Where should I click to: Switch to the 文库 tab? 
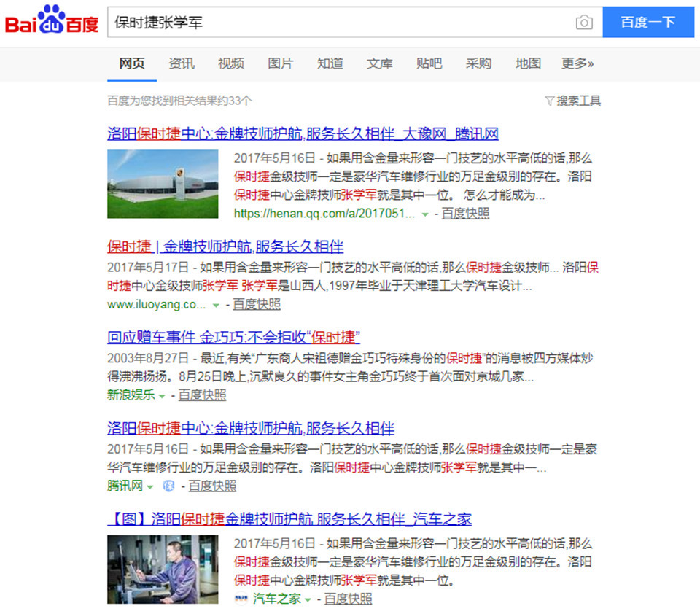pos(379,63)
